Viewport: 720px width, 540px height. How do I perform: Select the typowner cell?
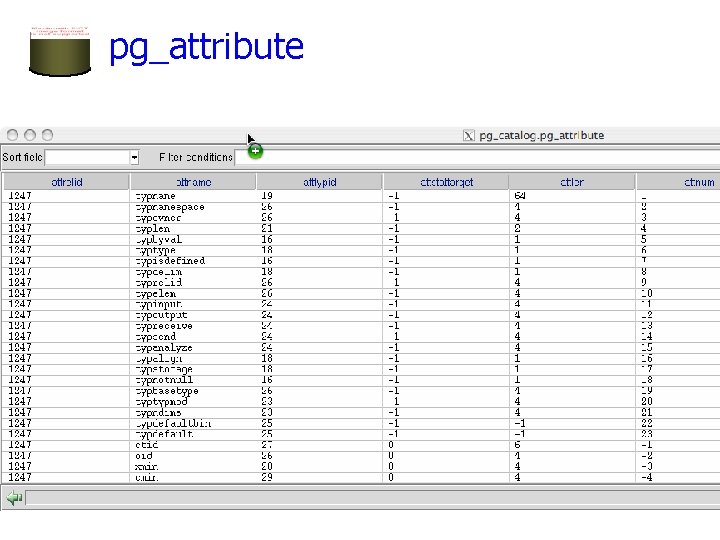[193, 218]
